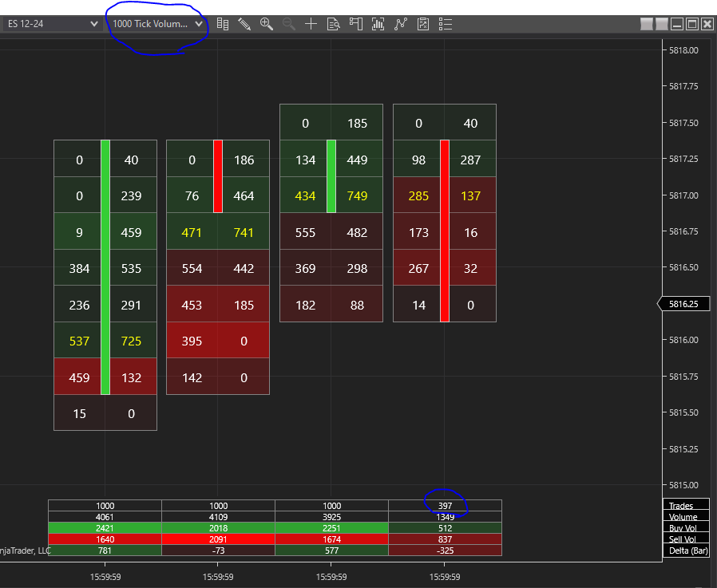Open the 1000 Tick Volum... interval dropdown
717x588 pixels.
click(157, 24)
